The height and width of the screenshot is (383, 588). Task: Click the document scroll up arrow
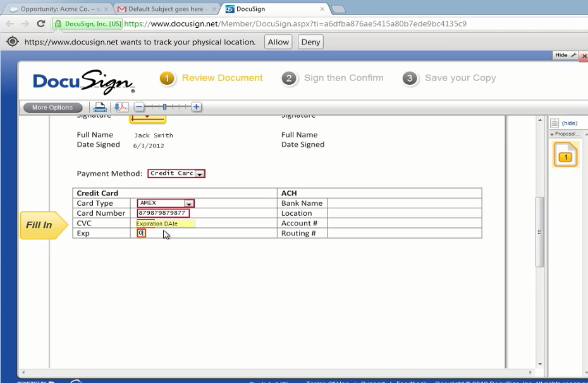[x=540, y=120]
